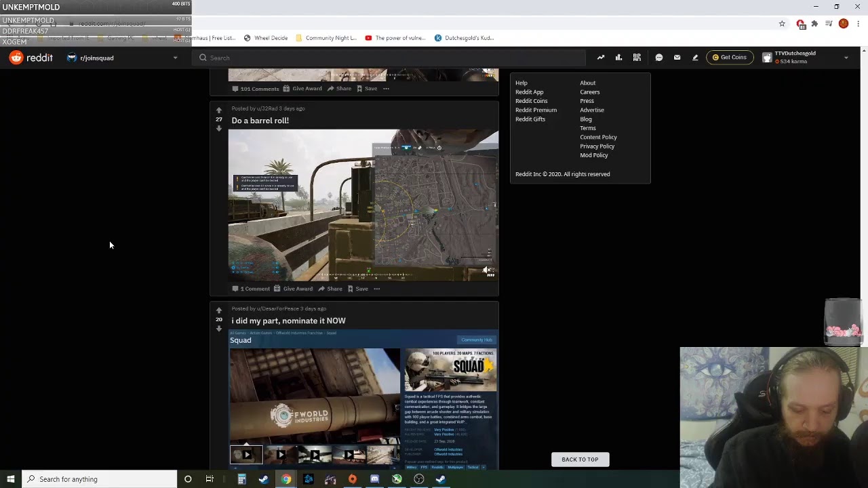Open the Reddit Gifts footer link

(530, 119)
